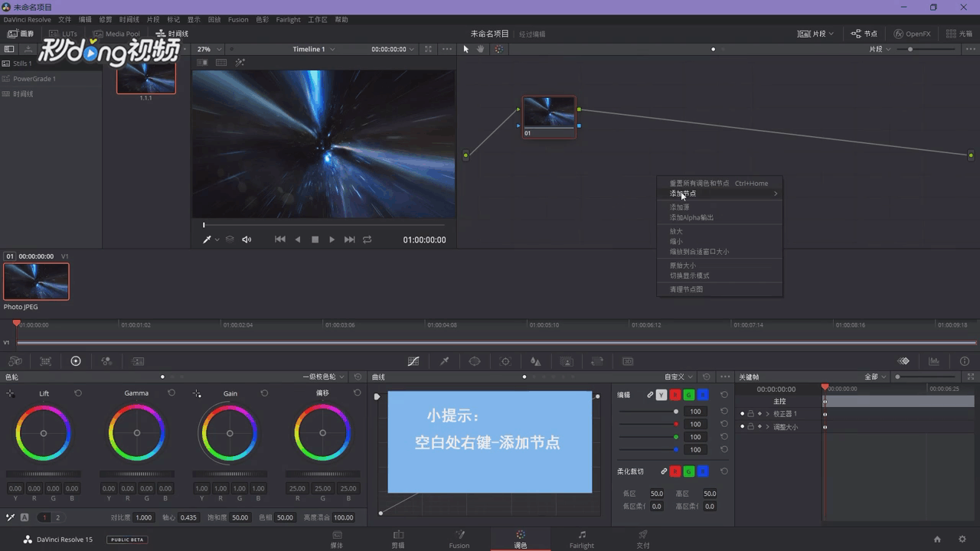Open the Blur palette icon
Image resolution: width=980 pixels, height=551 pixels.
536,361
